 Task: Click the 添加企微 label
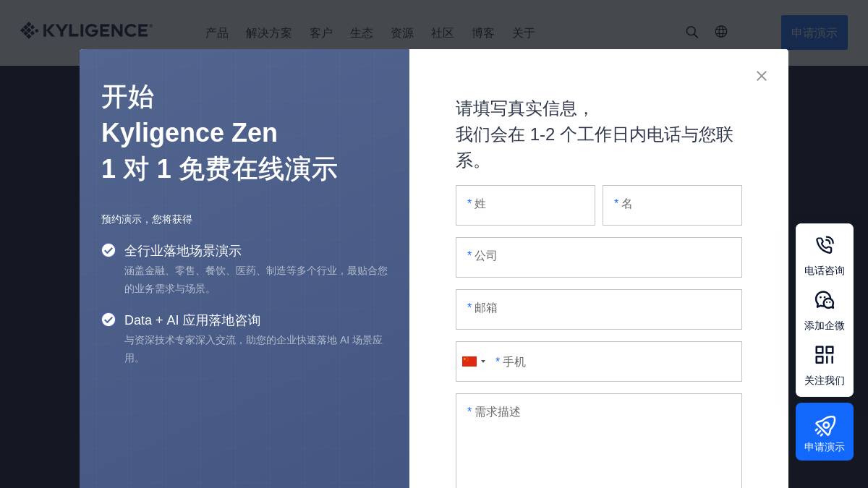point(825,325)
